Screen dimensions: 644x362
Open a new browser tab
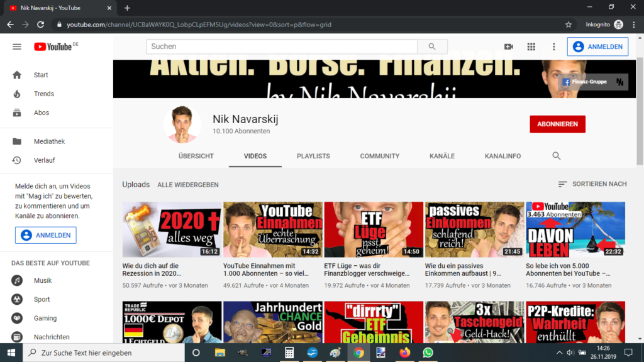[127, 8]
